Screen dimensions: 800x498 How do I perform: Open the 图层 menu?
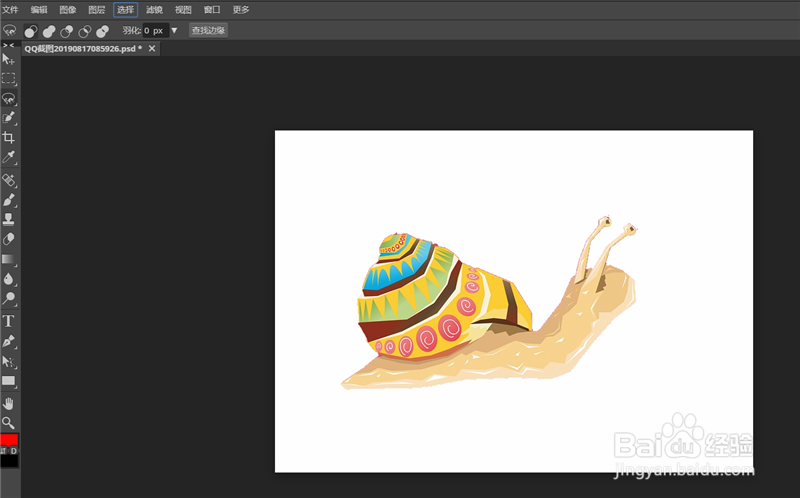point(96,10)
